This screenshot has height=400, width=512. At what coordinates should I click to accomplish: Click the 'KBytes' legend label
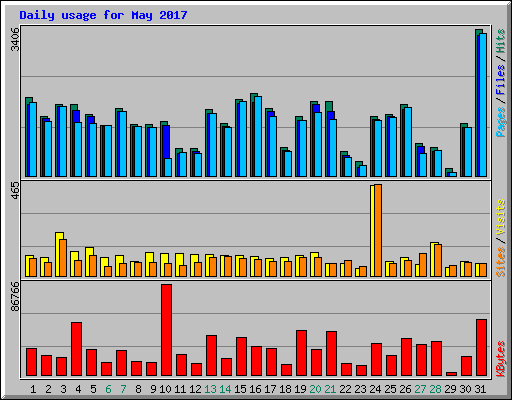pos(500,359)
